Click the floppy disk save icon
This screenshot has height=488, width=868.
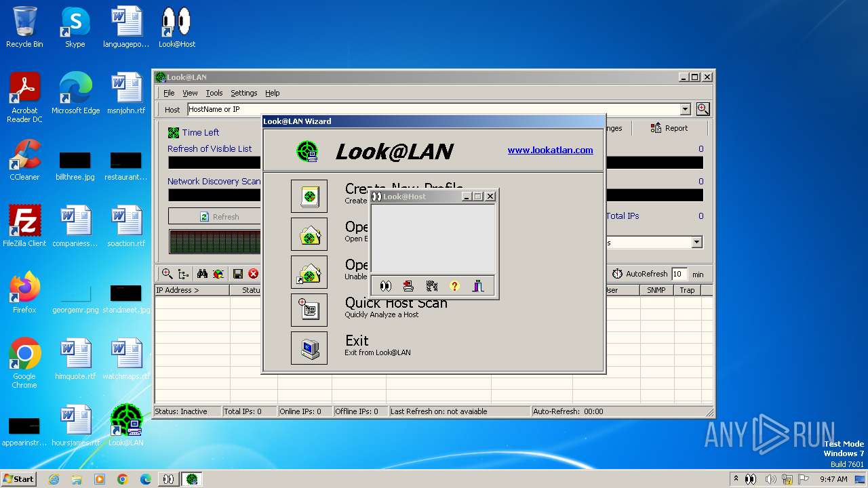(x=237, y=274)
